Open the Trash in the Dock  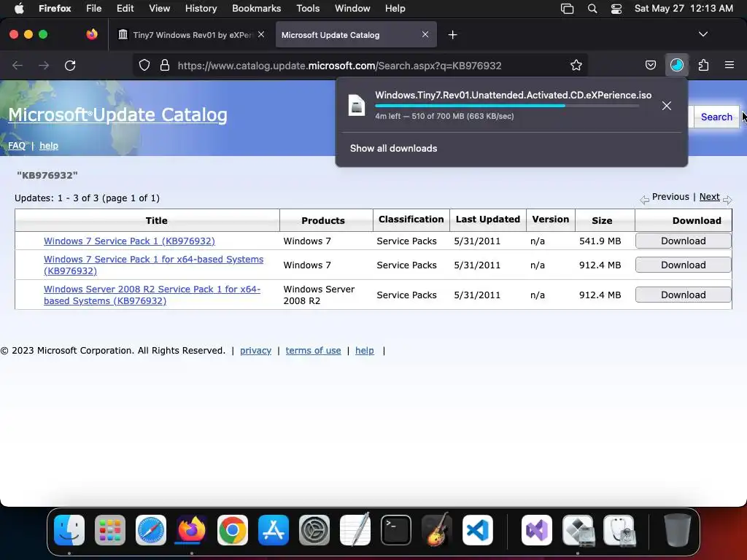click(x=677, y=529)
